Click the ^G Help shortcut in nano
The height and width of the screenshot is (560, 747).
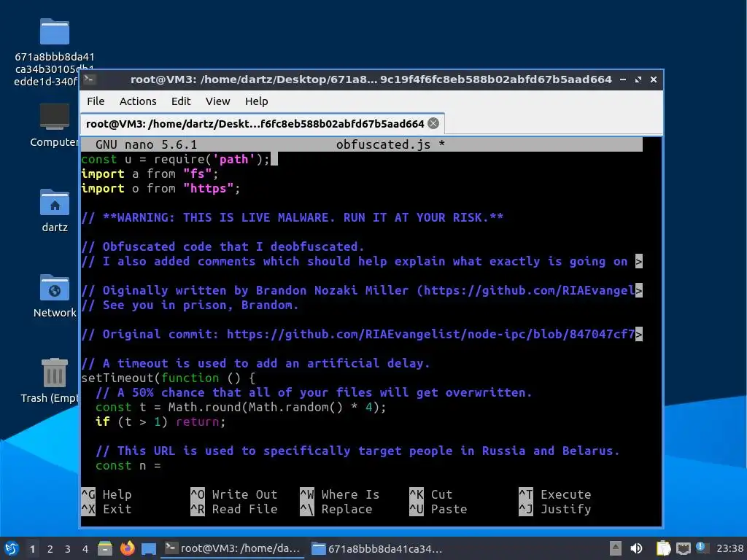pyautogui.click(x=107, y=494)
